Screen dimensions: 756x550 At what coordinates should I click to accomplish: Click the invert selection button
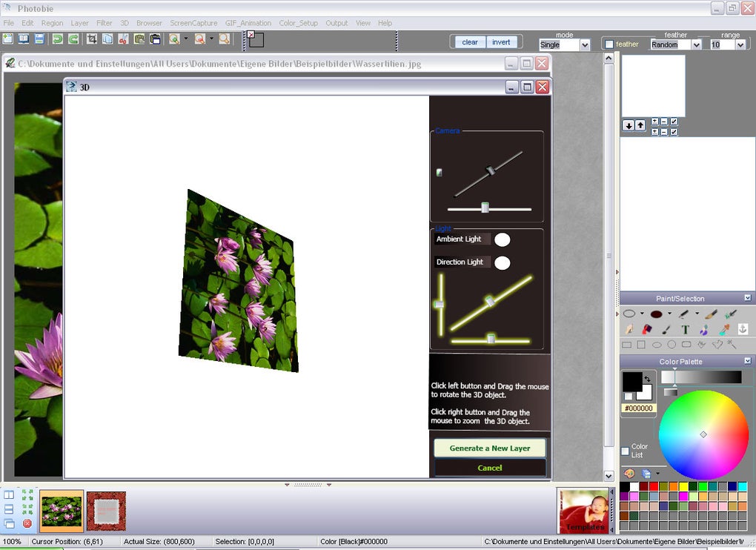tap(502, 42)
